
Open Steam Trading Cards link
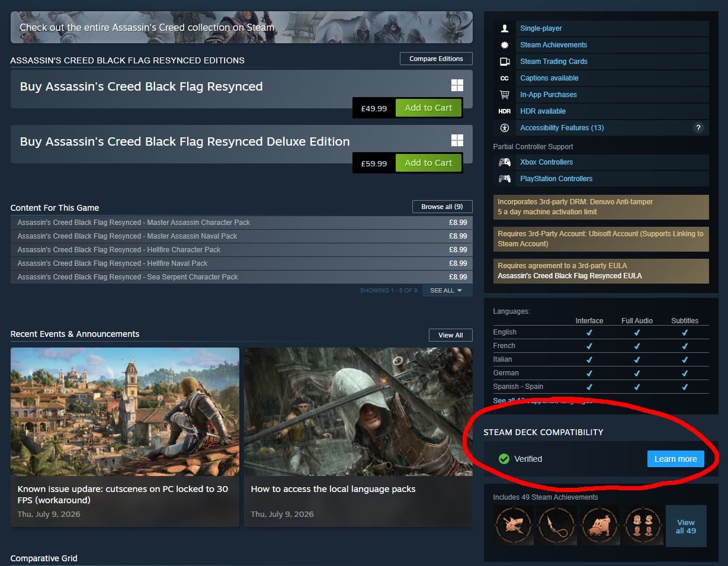pyautogui.click(x=554, y=62)
